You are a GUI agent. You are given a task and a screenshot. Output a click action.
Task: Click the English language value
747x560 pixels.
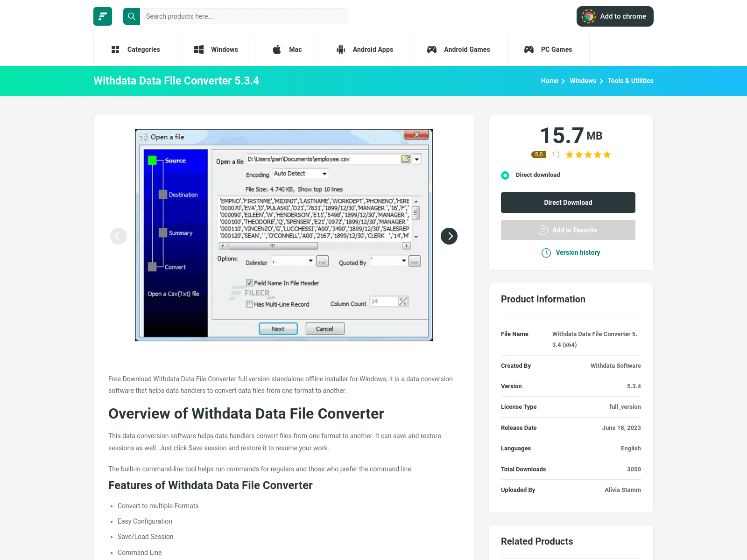631,448
